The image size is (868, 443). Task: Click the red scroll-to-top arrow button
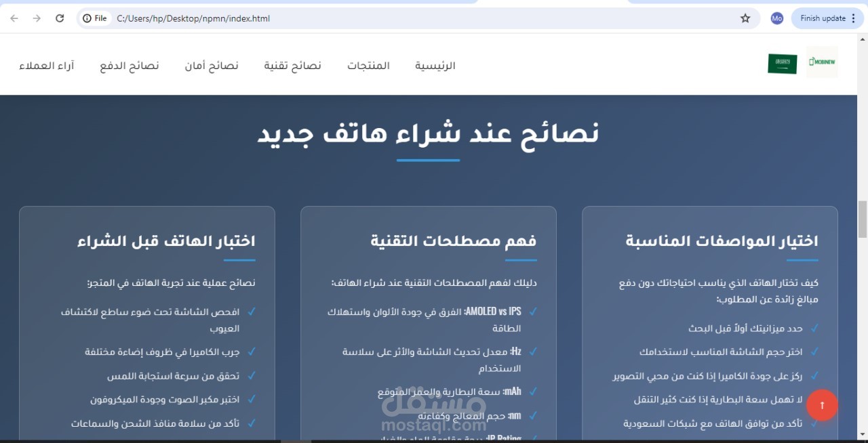[x=822, y=405]
